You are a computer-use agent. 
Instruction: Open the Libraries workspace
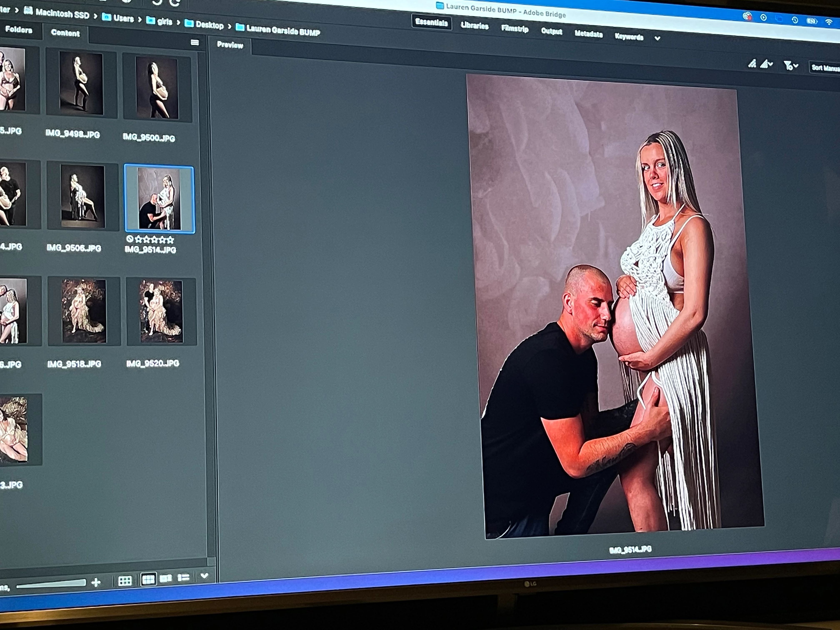pos(474,25)
